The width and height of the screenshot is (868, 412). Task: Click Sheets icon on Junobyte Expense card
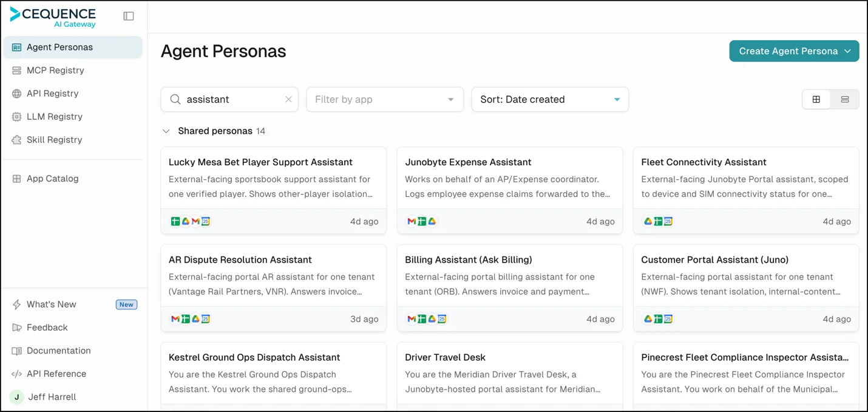tap(422, 222)
